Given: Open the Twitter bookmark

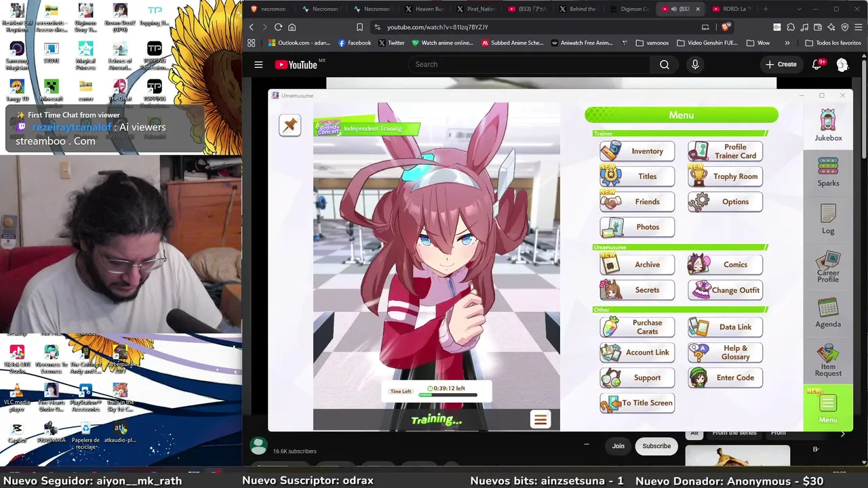Looking at the screenshot, I should click(x=391, y=43).
